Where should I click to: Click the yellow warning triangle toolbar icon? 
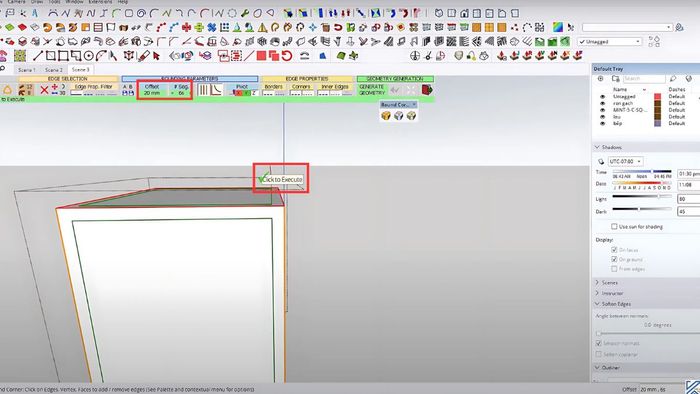pos(262,28)
